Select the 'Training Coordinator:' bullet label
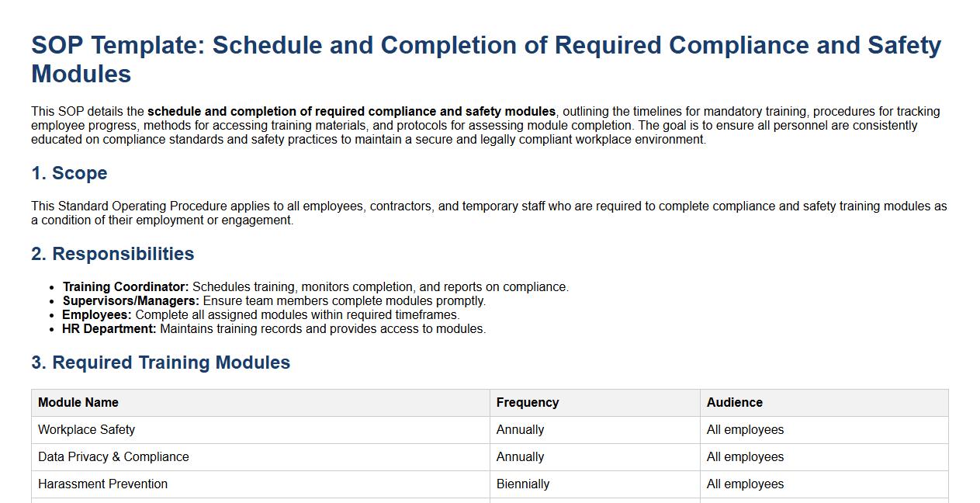This screenshot has width=980, height=503. [126, 287]
